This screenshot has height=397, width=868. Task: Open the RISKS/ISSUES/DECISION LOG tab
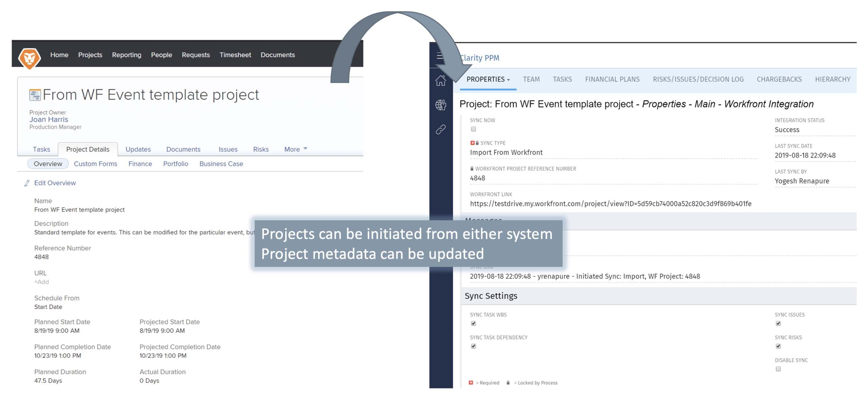point(698,79)
